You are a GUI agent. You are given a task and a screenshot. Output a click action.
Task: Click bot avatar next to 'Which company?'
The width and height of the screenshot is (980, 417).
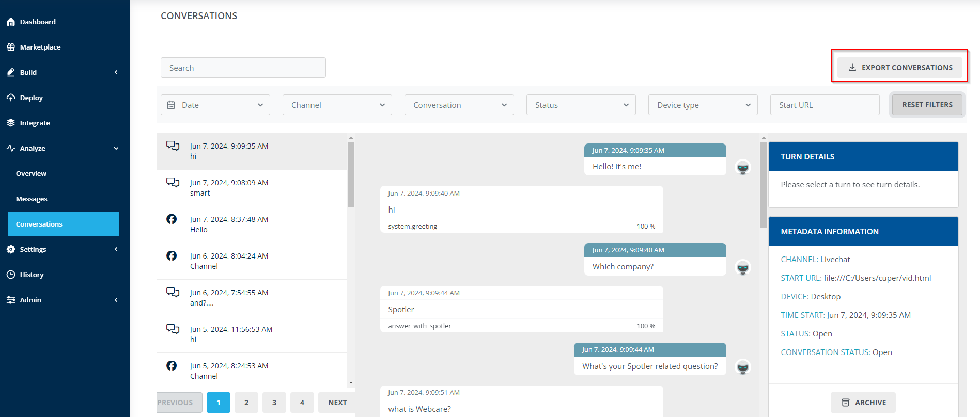coord(743,267)
